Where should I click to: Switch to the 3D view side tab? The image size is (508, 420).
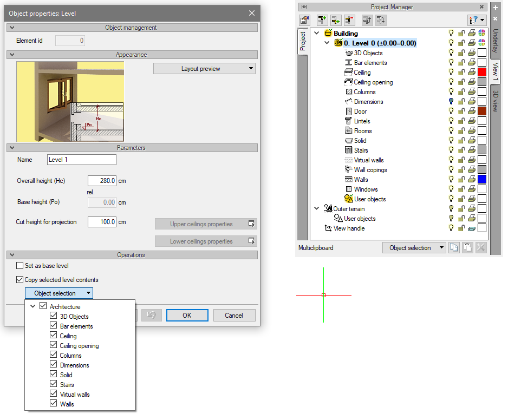coord(496,101)
